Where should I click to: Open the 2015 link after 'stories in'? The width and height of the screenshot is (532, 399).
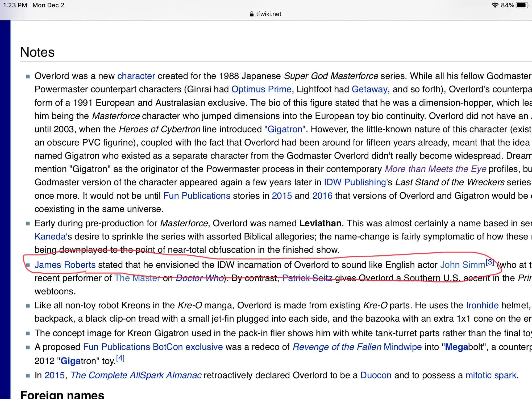click(282, 196)
